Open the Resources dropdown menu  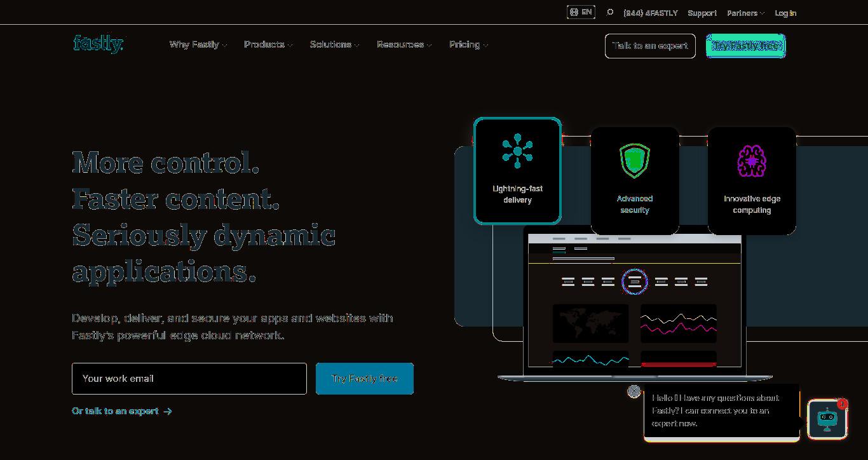[404, 44]
